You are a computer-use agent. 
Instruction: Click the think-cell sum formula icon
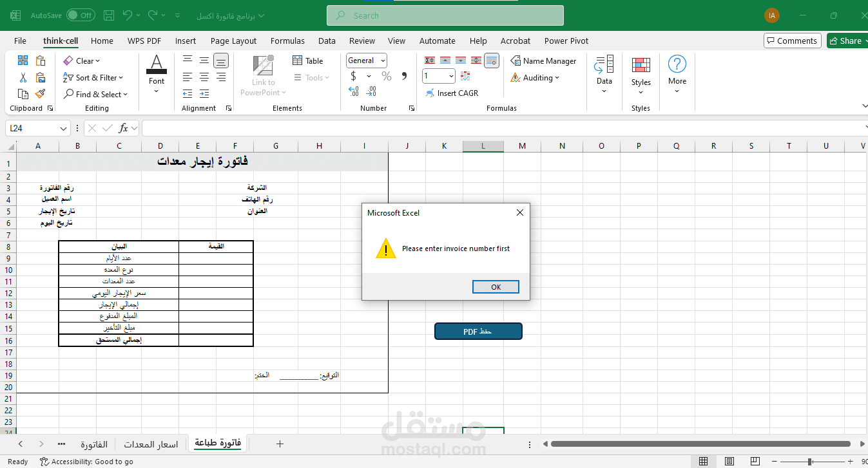tap(430, 61)
